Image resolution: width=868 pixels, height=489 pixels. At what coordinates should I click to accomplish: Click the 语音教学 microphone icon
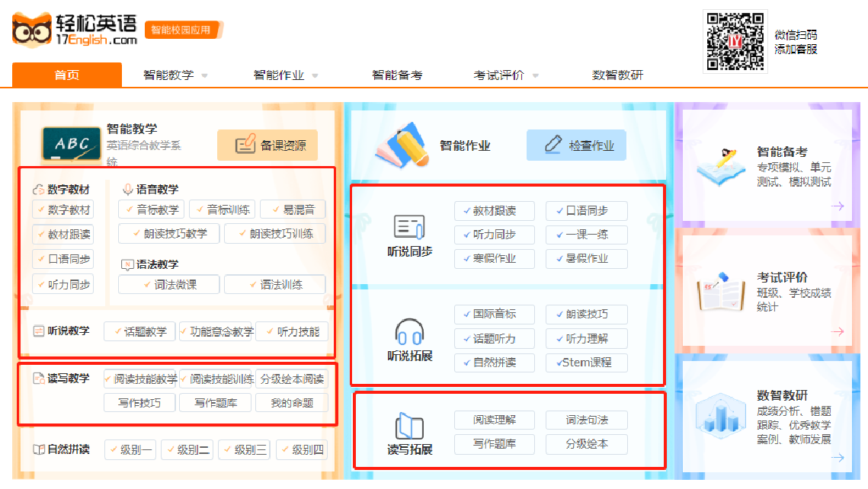coord(127,190)
